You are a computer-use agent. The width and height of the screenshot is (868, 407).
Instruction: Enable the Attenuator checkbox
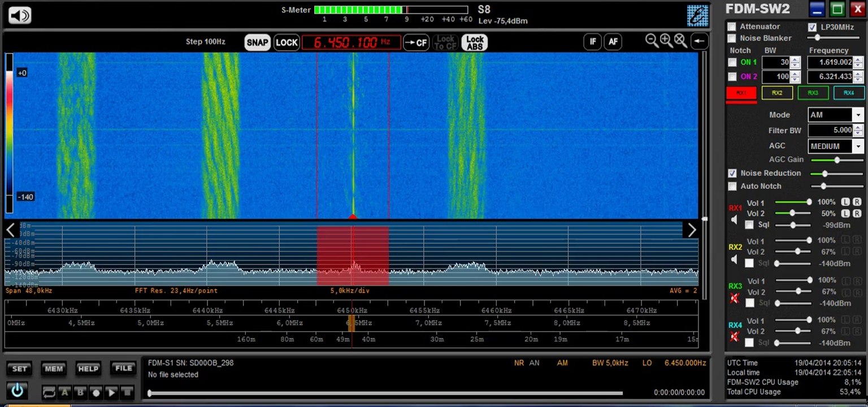pos(732,27)
